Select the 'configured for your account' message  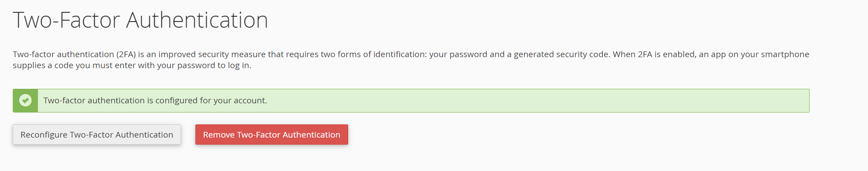[211, 101]
